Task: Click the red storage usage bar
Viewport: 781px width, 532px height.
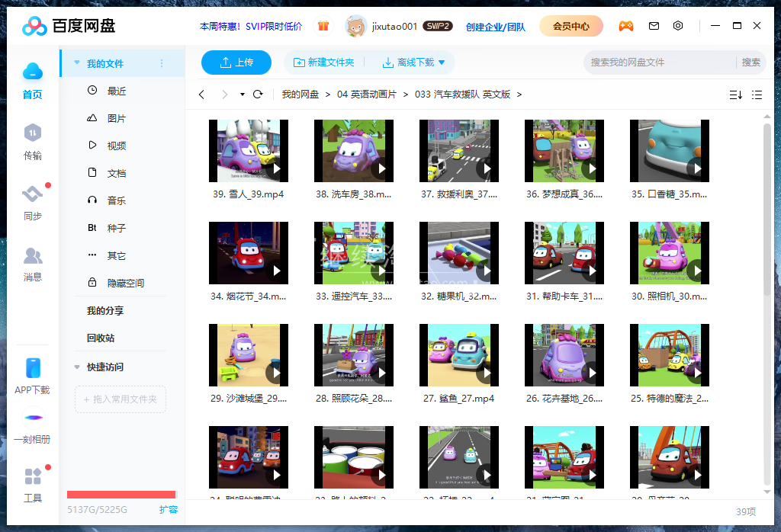Action: (x=121, y=495)
